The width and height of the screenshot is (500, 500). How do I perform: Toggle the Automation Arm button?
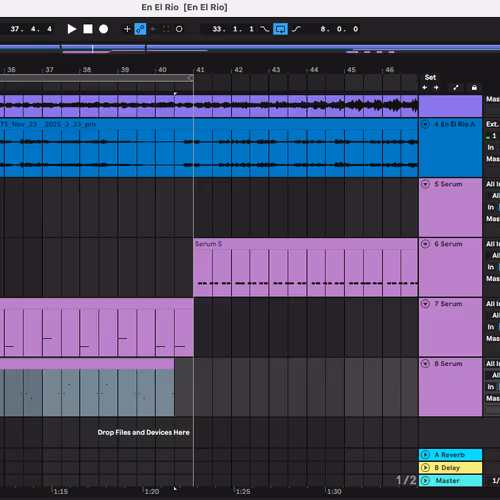tap(140, 29)
